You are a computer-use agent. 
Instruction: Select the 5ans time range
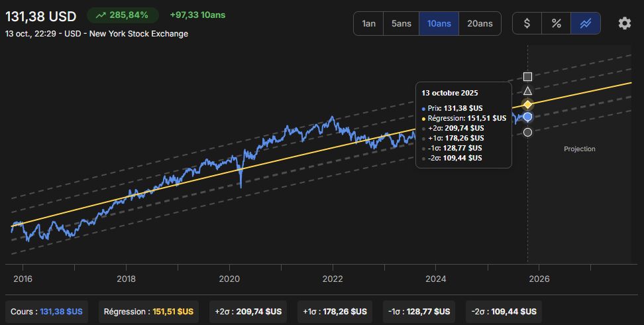pos(401,23)
